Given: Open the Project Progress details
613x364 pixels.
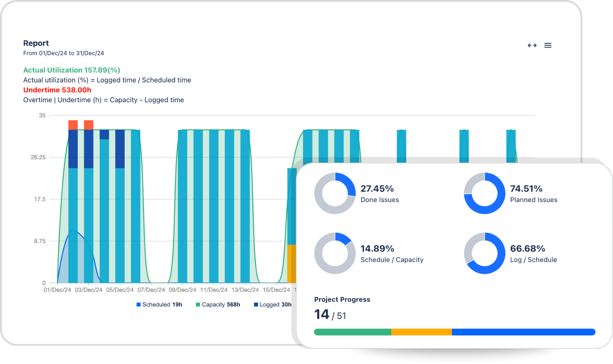Looking at the screenshot, I should [342, 299].
